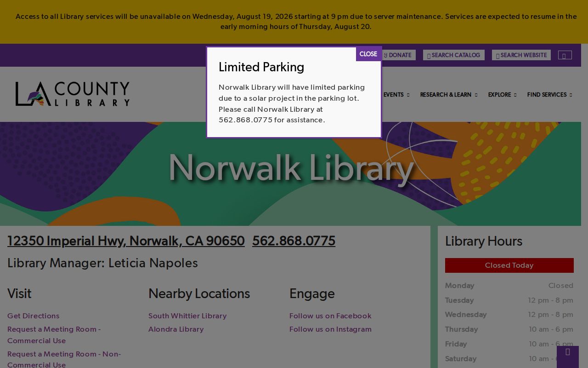Click the Search Website magnifier icon

[498, 56]
